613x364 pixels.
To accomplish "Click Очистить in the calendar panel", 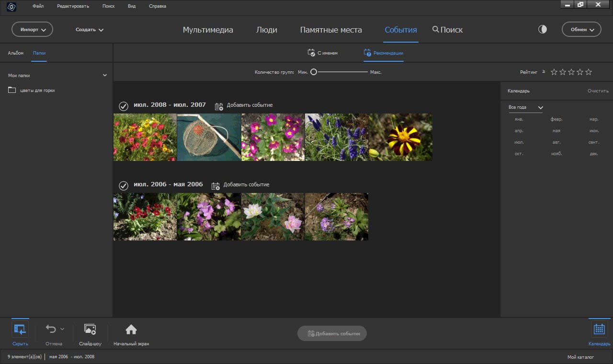I will (598, 91).
